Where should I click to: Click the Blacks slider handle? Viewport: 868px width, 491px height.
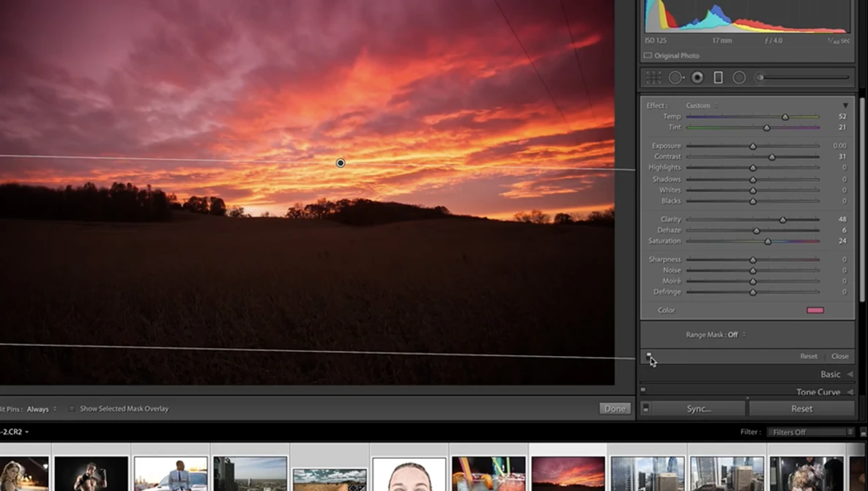pos(753,202)
